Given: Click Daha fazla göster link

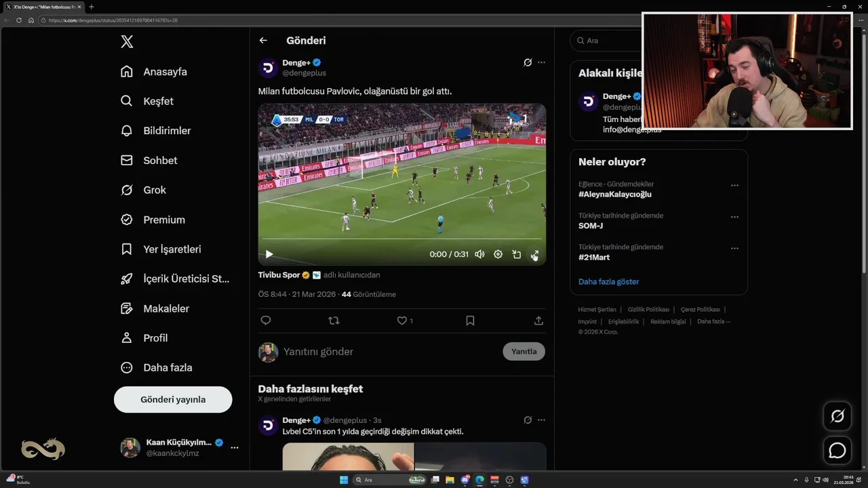Looking at the screenshot, I should 608,281.
